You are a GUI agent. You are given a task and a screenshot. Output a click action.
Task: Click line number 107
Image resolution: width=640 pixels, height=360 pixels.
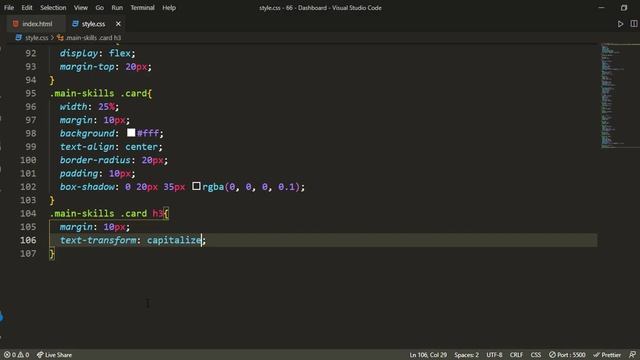pyautogui.click(x=28, y=253)
